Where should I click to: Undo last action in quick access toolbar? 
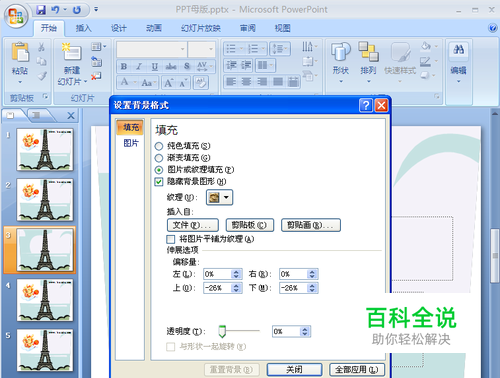pos(55,10)
